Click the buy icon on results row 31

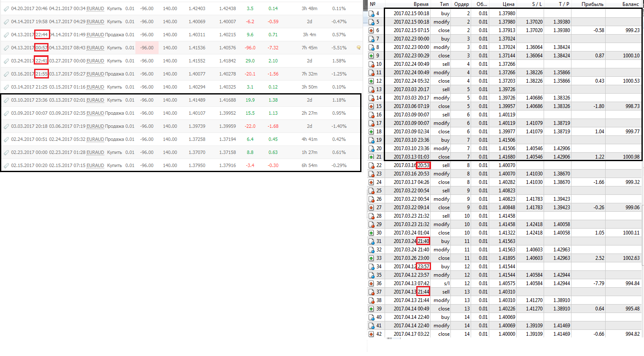click(x=371, y=241)
